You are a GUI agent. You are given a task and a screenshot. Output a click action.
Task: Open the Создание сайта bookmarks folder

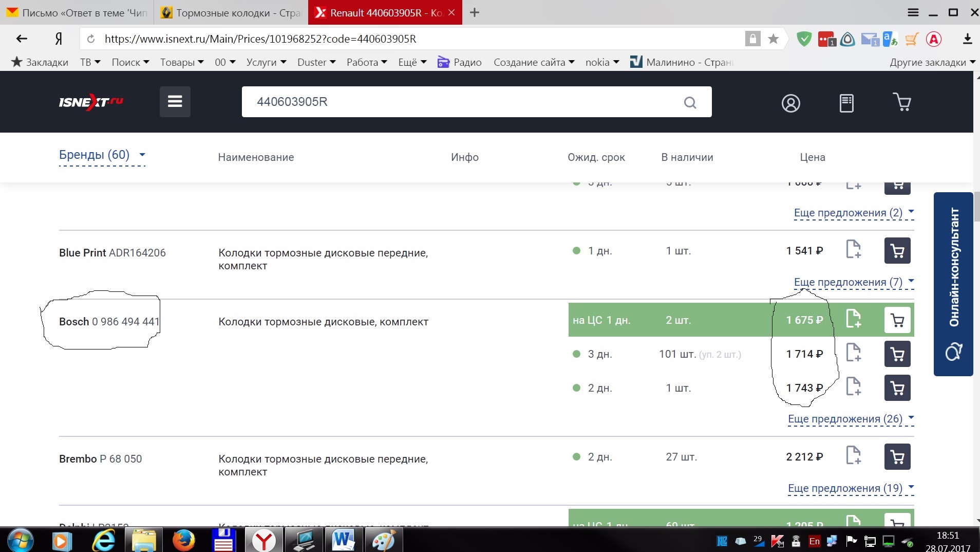534,62
